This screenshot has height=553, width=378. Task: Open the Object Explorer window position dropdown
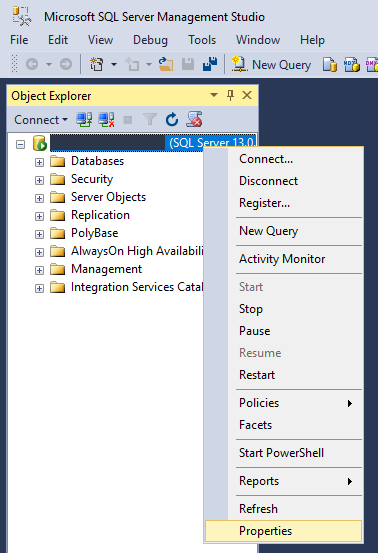[214, 95]
